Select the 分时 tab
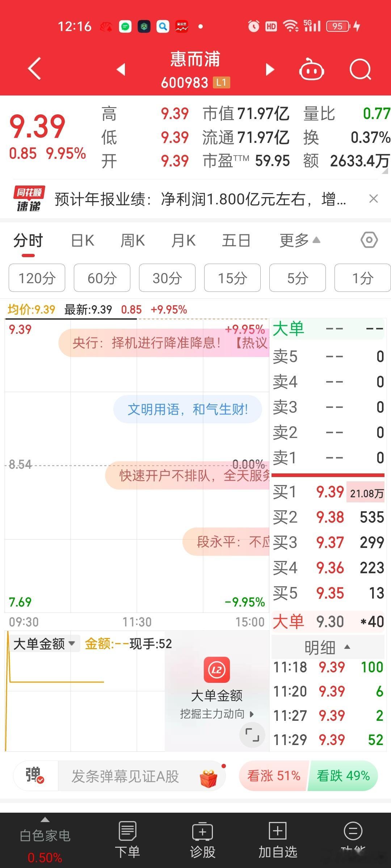The width and height of the screenshot is (391, 868). tap(28, 241)
